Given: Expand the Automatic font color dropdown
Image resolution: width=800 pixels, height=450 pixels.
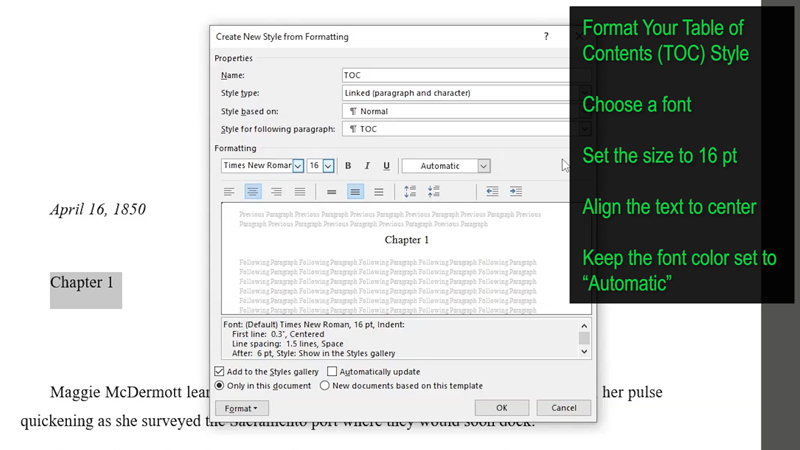Looking at the screenshot, I should tap(484, 166).
